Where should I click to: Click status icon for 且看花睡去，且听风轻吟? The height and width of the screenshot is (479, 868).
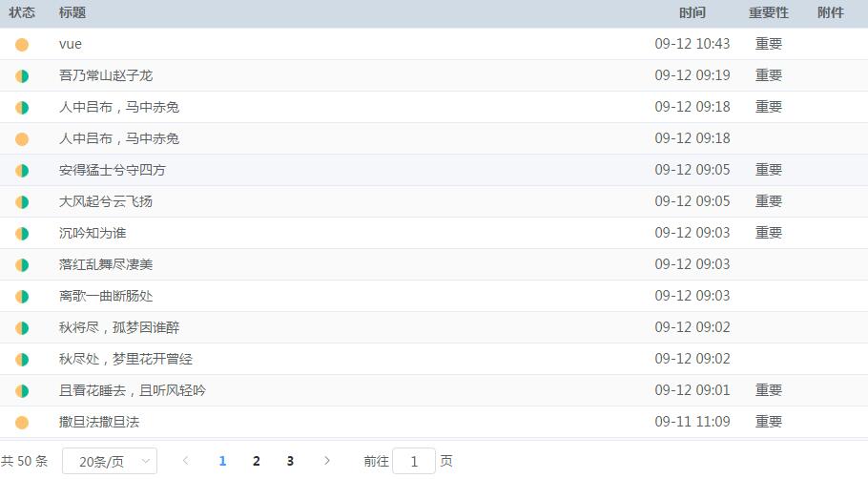point(22,391)
